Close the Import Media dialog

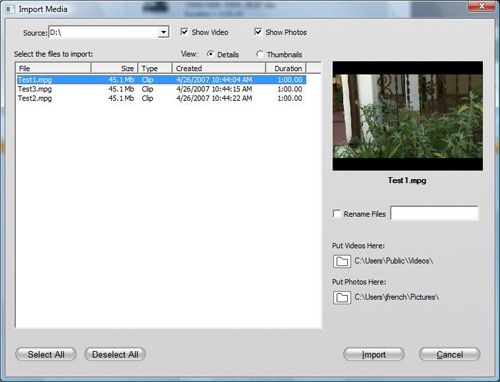coord(481,6)
